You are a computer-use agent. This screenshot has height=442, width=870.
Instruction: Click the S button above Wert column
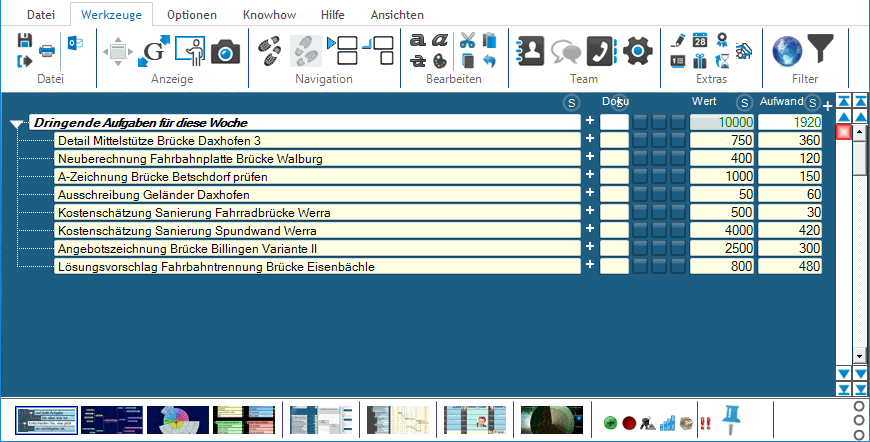coord(744,103)
